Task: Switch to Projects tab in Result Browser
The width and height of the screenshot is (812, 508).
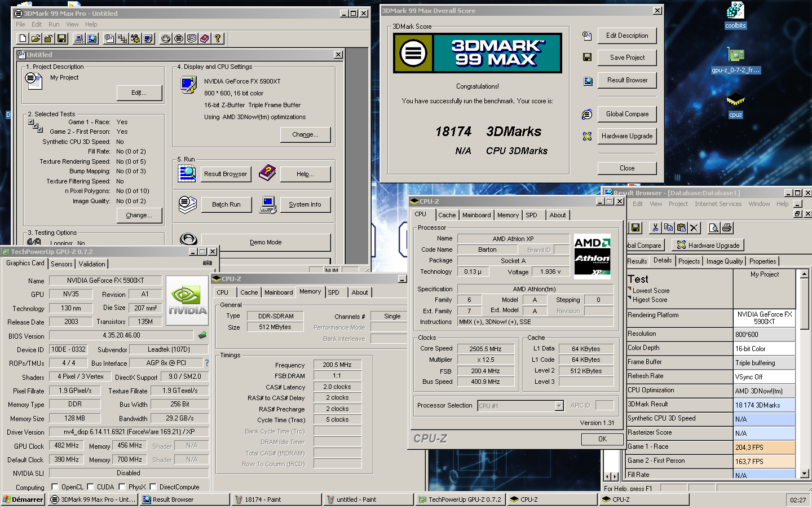Action: pos(689,261)
